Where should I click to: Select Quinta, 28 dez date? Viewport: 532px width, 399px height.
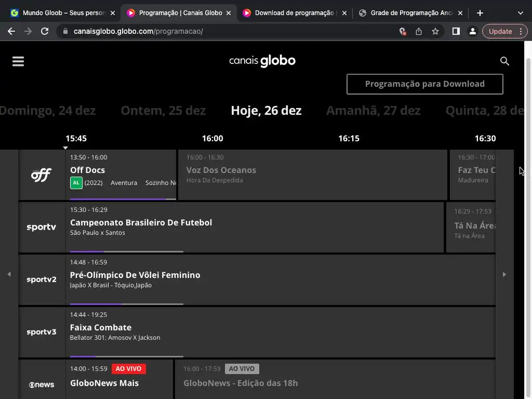click(485, 111)
